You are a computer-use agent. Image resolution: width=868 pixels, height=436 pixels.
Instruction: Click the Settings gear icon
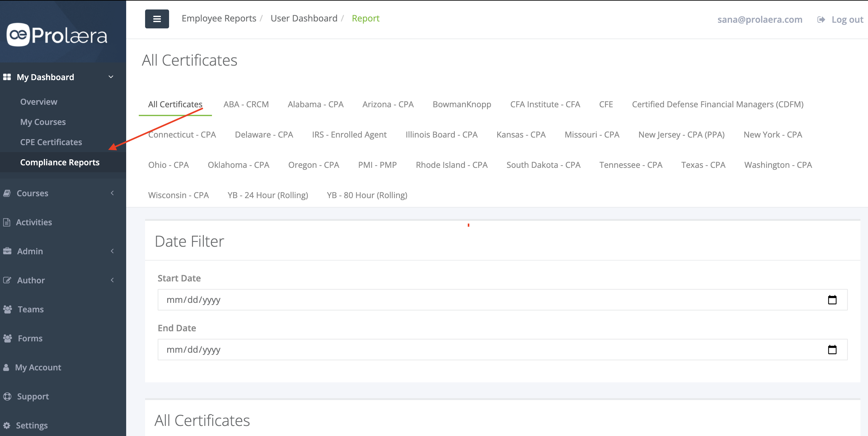pyautogui.click(x=6, y=425)
